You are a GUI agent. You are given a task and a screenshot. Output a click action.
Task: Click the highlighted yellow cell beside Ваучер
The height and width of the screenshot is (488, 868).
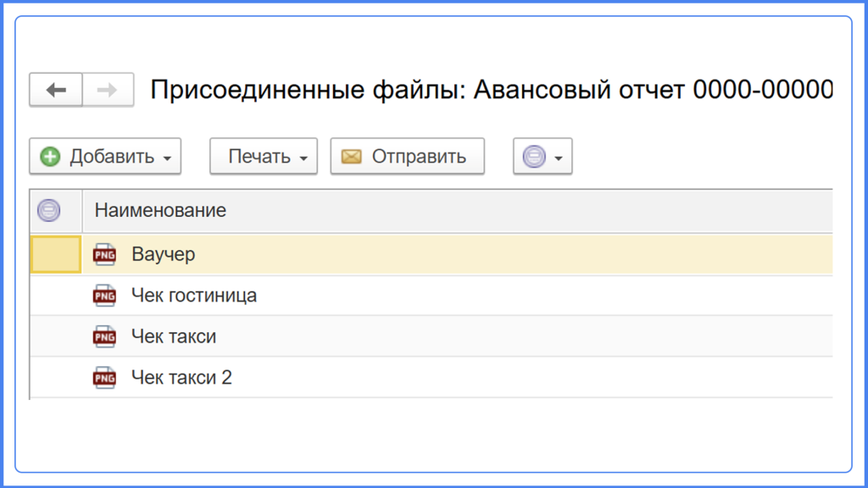pyautogui.click(x=56, y=254)
